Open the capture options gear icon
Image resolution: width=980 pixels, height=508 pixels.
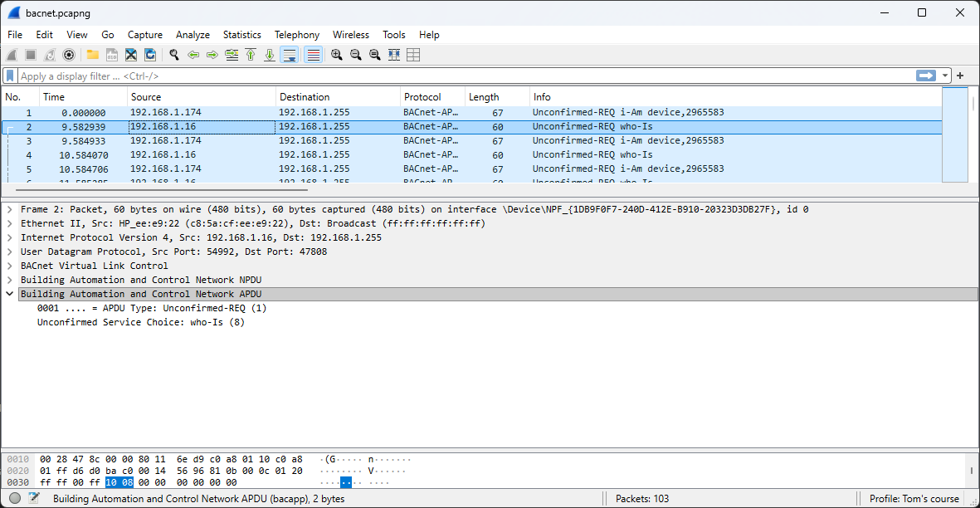coord(69,55)
